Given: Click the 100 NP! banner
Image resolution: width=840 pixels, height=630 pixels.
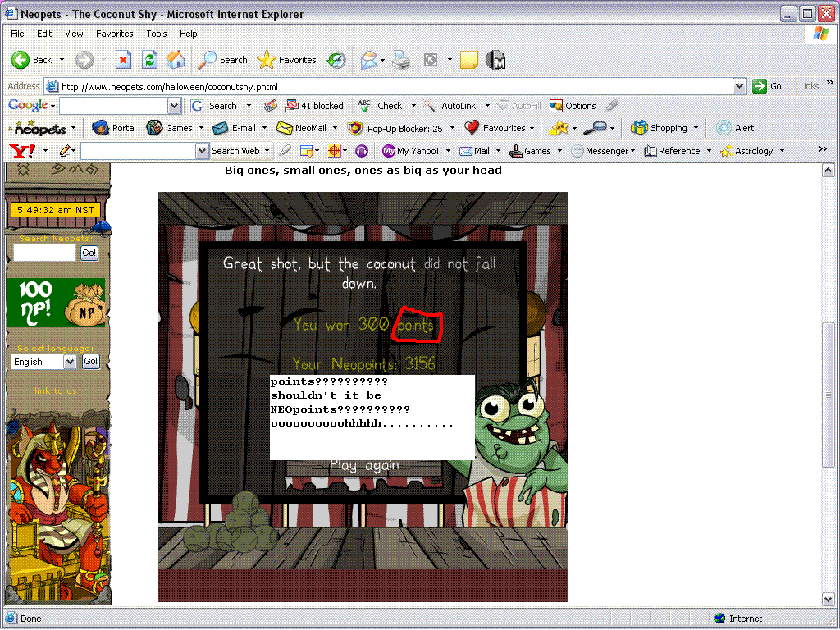Looking at the screenshot, I should point(56,303).
